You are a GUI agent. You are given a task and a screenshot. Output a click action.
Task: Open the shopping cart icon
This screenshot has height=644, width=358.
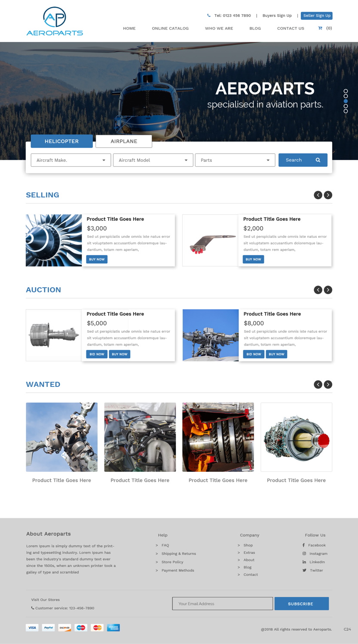click(x=320, y=28)
